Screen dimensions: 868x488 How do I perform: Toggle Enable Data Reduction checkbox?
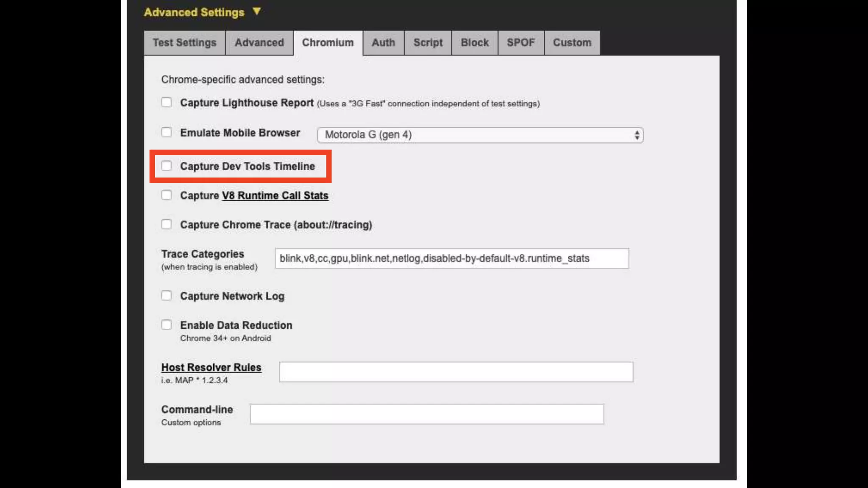pyautogui.click(x=167, y=324)
